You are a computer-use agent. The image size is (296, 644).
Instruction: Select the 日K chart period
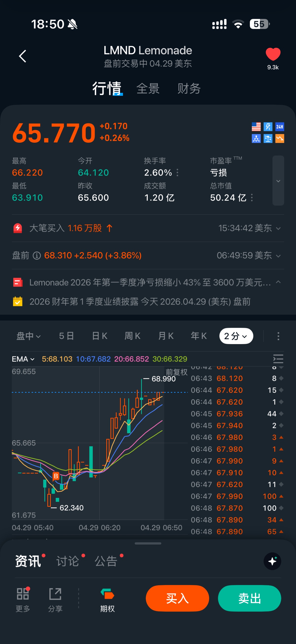click(99, 336)
